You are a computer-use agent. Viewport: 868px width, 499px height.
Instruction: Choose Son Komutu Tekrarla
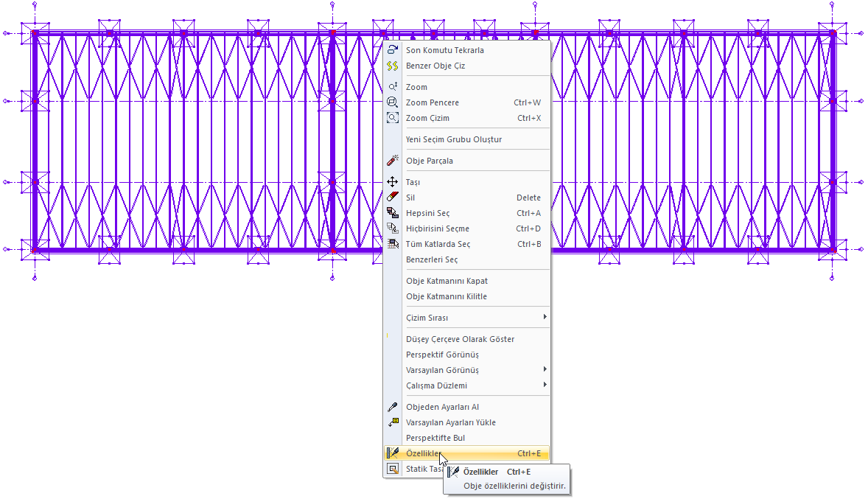tap(466, 50)
